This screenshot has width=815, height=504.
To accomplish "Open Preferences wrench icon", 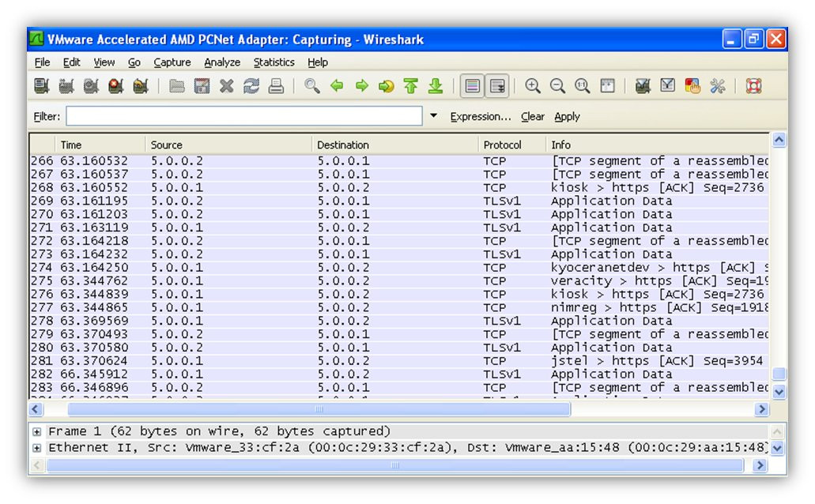I will click(x=717, y=86).
